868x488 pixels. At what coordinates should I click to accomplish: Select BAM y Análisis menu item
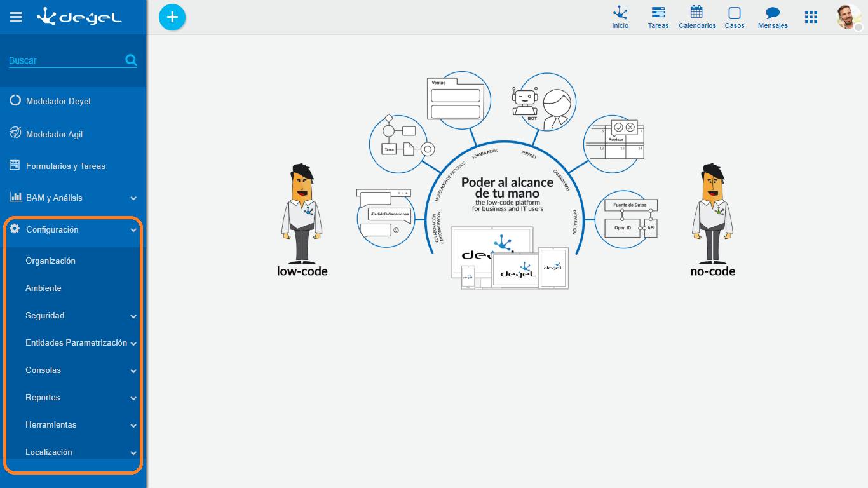[73, 198]
